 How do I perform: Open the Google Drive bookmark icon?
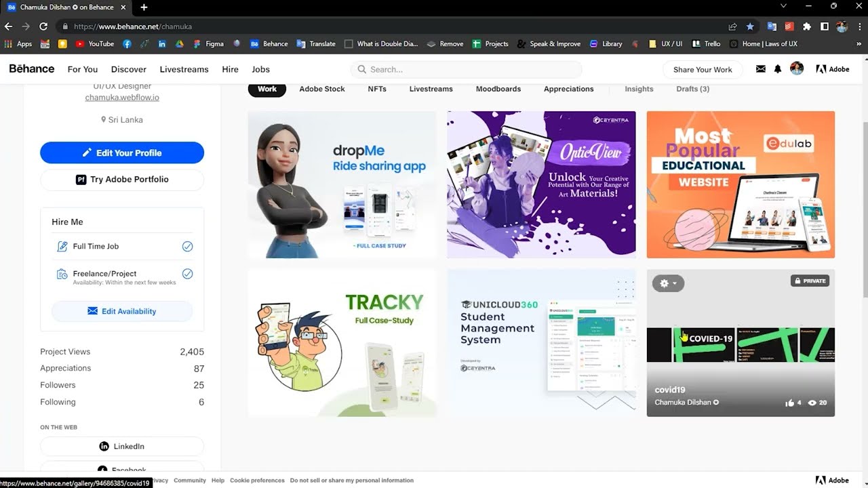pyautogui.click(x=180, y=43)
